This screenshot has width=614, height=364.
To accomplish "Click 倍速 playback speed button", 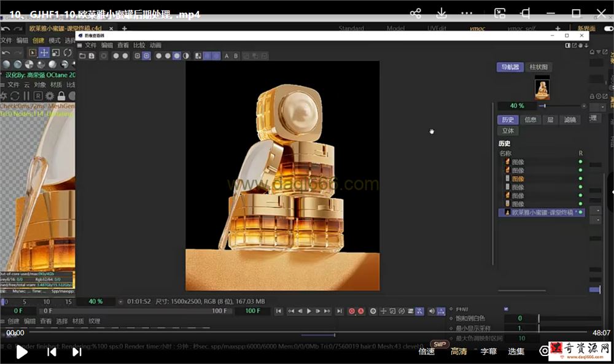I will tap(427, 352).
